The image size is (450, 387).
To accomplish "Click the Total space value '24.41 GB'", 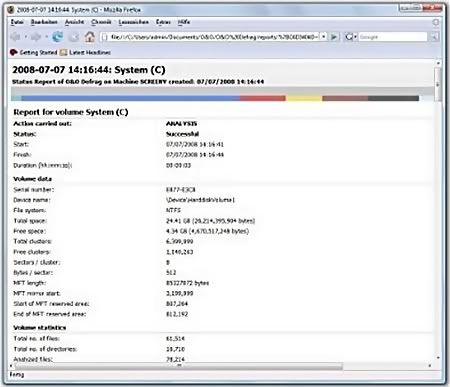I will 210,221.
